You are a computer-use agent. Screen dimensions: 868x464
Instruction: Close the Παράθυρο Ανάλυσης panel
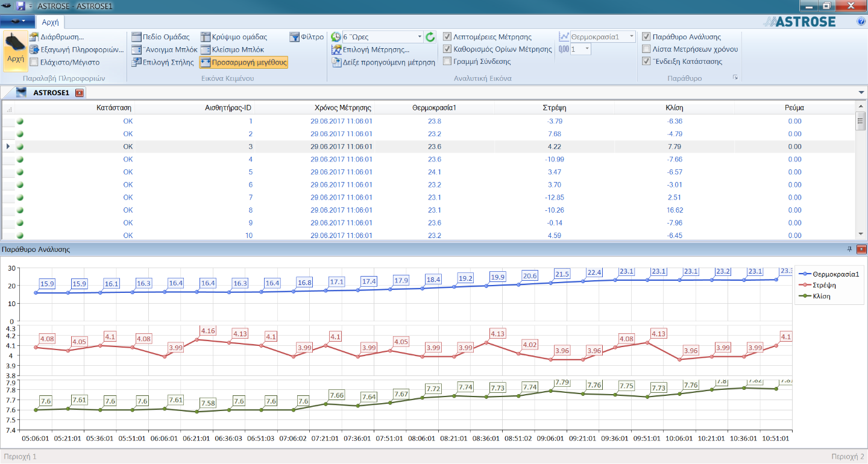[x=861, y=249]
